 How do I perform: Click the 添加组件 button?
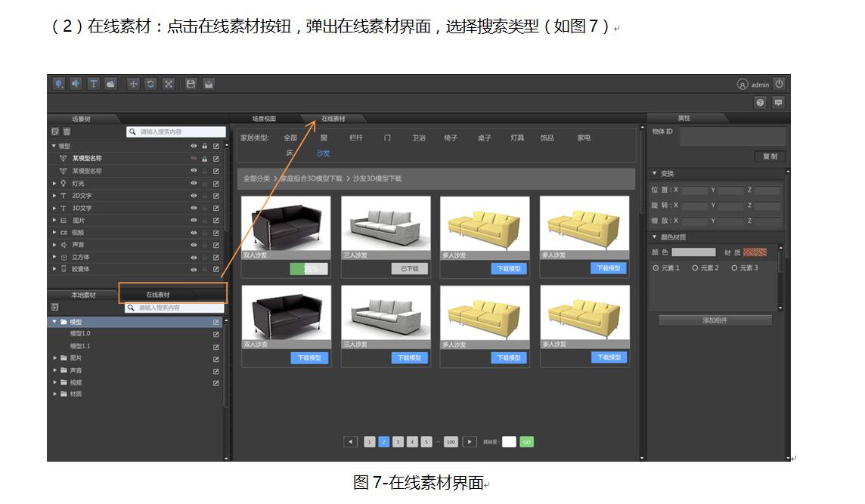[715, 320]
